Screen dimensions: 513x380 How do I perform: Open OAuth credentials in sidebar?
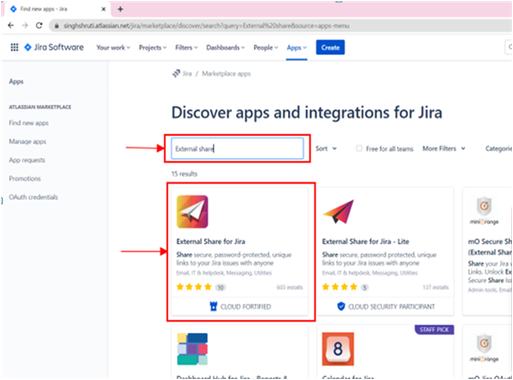[x=33, y=197]
